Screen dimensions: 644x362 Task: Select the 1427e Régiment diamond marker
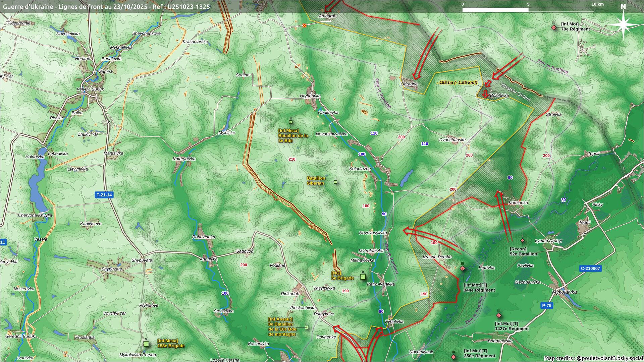[499, 315]
